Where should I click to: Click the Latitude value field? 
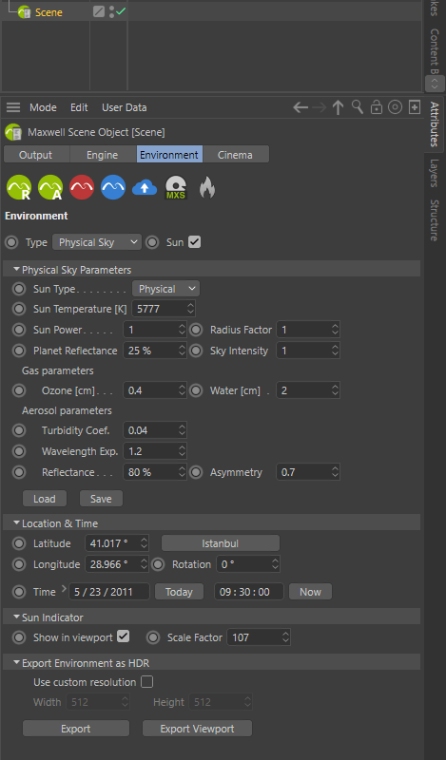[x=117, y=543]
